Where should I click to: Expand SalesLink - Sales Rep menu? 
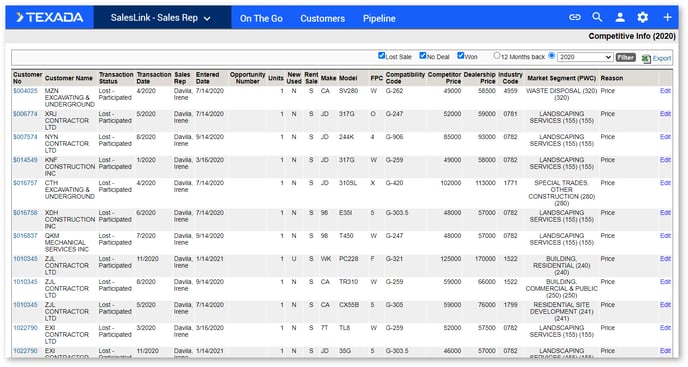point(161,18)
